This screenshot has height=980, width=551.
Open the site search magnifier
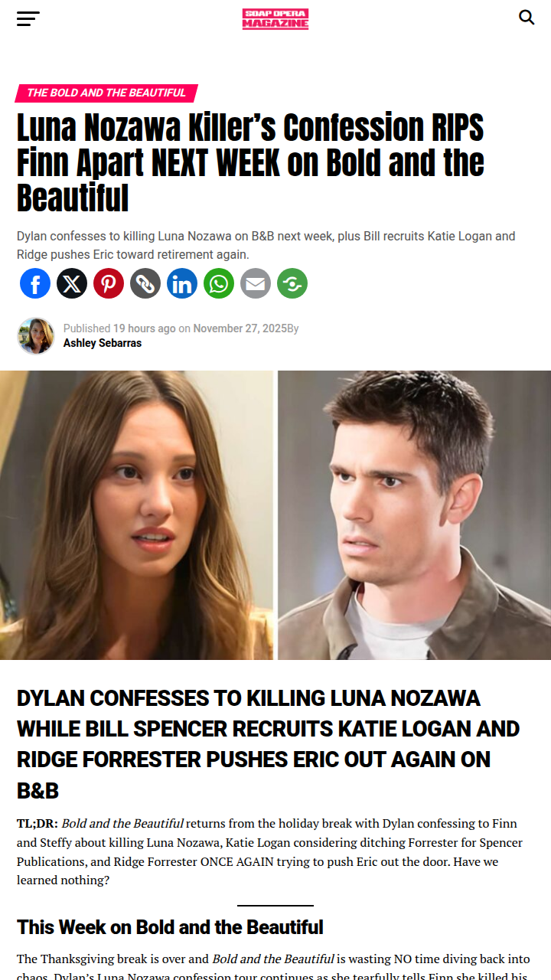point(527,17)
